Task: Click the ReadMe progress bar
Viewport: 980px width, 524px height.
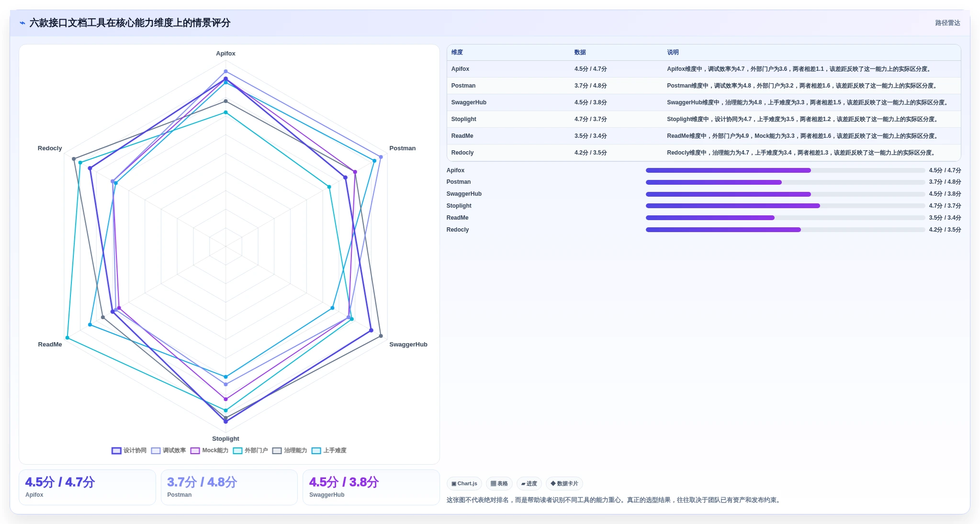Action: tap(785, 218)
